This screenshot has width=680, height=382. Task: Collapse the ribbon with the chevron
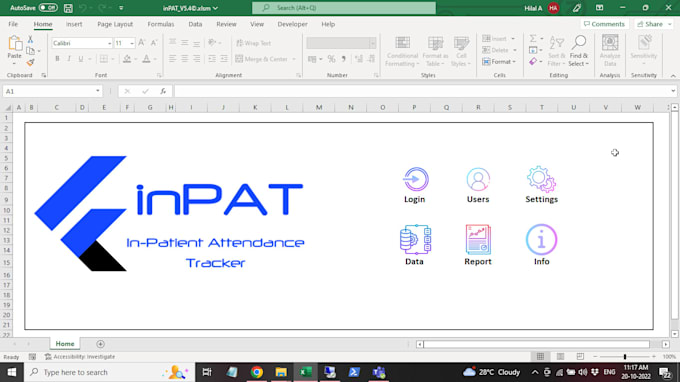click(x=673, y=76)
